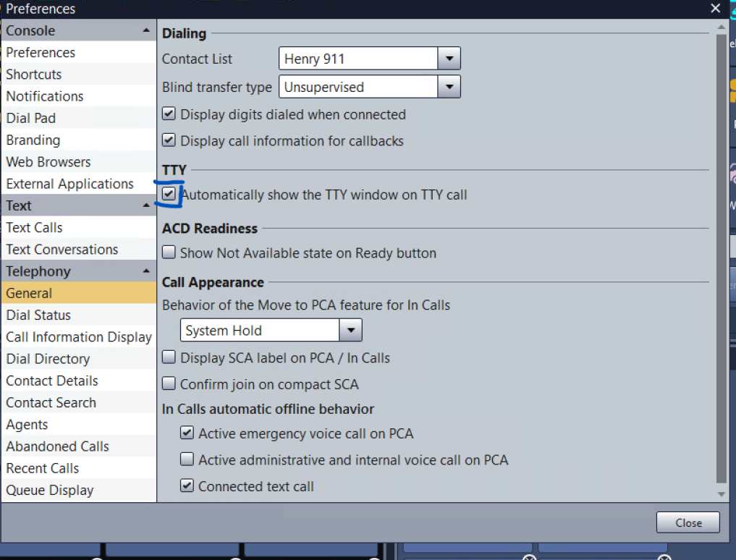Click the scrollbar up arrow
This screenshot has height=560, width=736.
(x=721, y=27)
